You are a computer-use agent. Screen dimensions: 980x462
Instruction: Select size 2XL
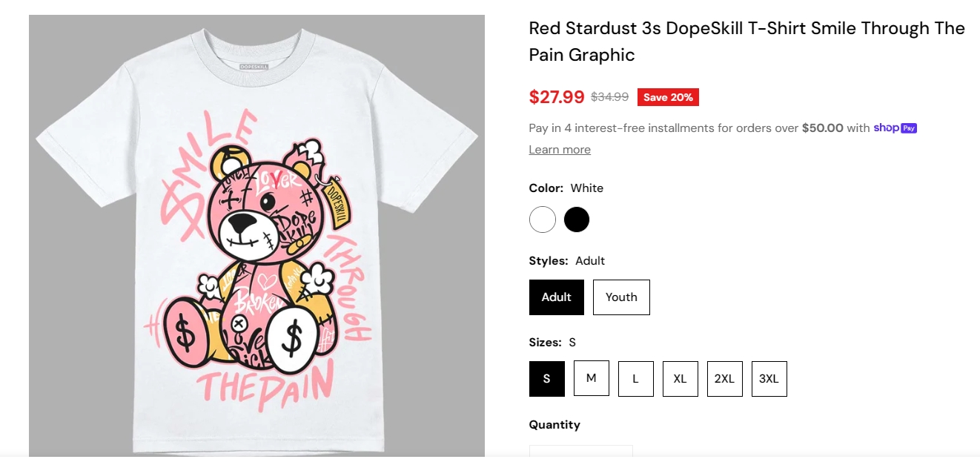[x=725, y=379]
